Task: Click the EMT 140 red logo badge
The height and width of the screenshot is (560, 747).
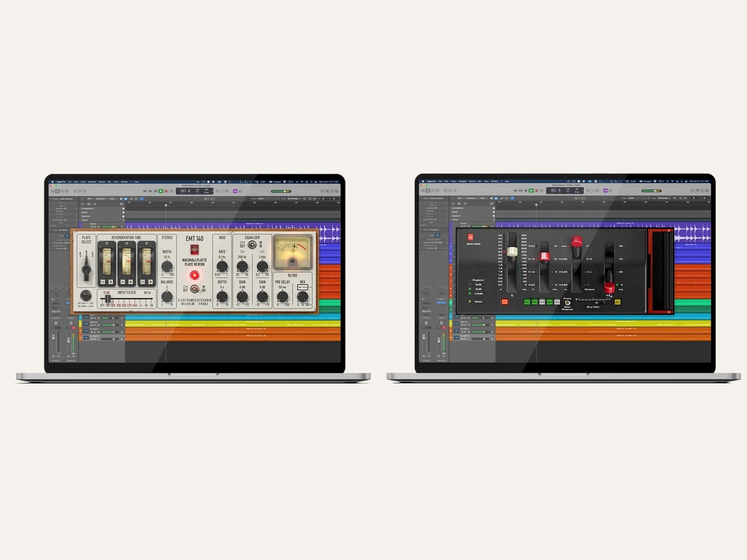Action: tap(194, 249)
